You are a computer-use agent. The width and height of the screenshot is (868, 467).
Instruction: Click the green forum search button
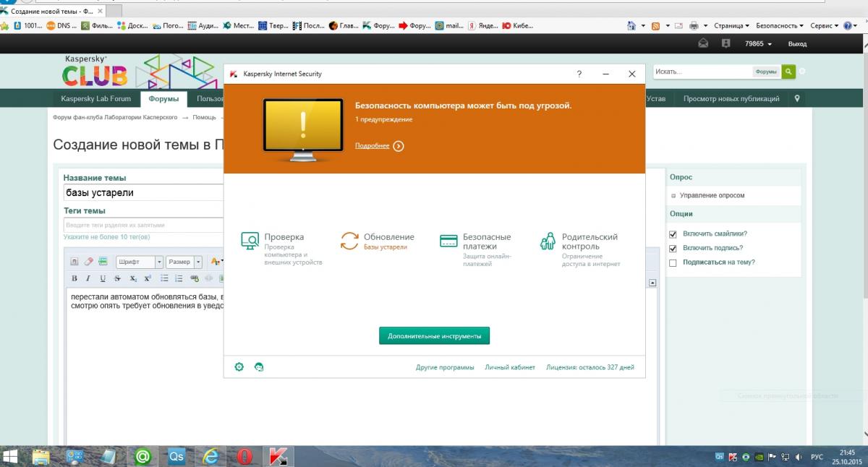pyautogui.click(x=788, y=72)
